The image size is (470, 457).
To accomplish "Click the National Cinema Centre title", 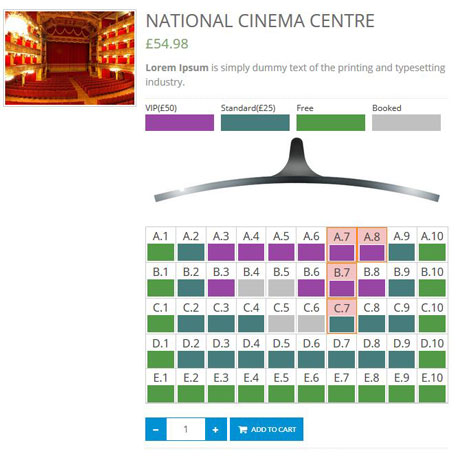I will click(x=260, y=21).
